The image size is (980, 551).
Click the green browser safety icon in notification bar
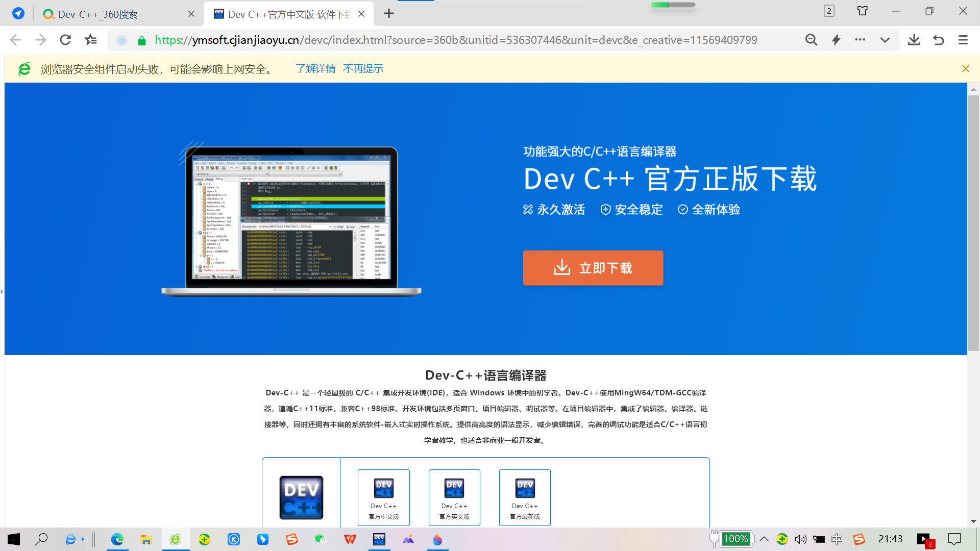tap(24, 68)
